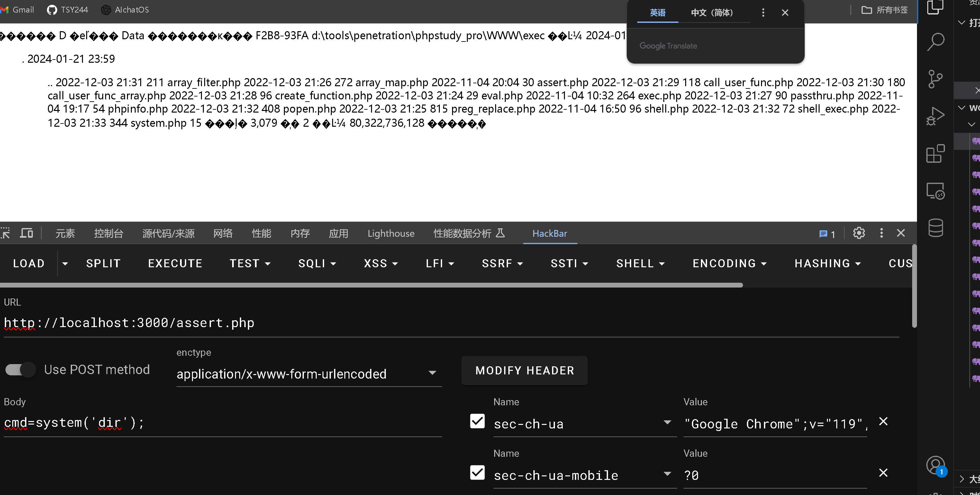Screen dimensions: 980x495
Task: Open the Database icon in activity bar
Action: point(936,227)
